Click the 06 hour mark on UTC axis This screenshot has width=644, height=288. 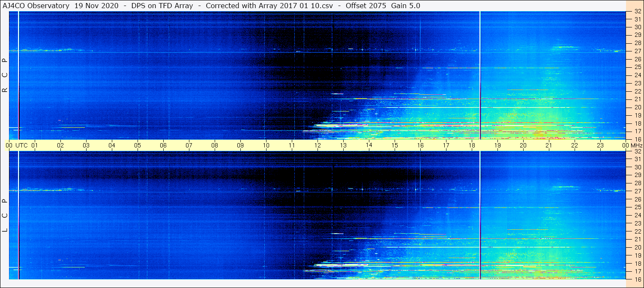click(x=163, y=145)
